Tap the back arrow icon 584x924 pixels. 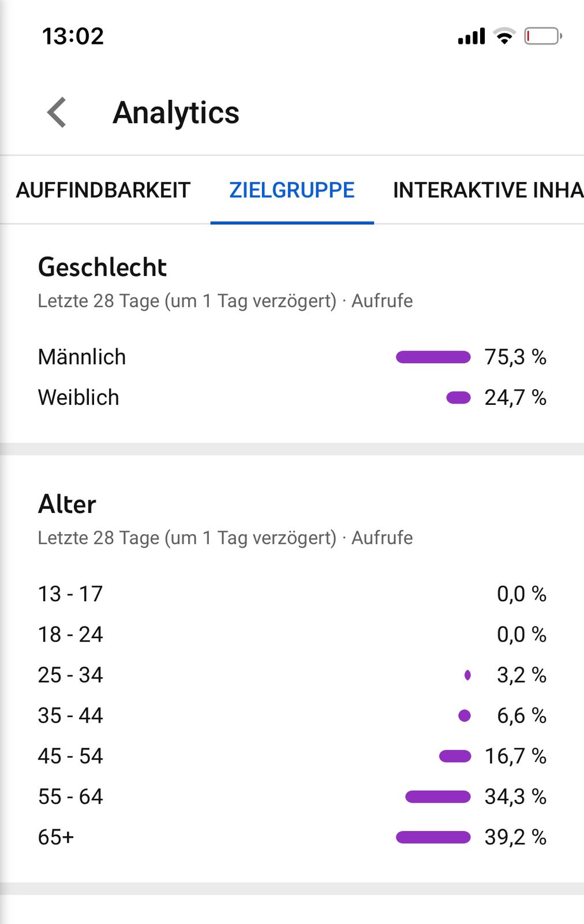pos(57,112)
